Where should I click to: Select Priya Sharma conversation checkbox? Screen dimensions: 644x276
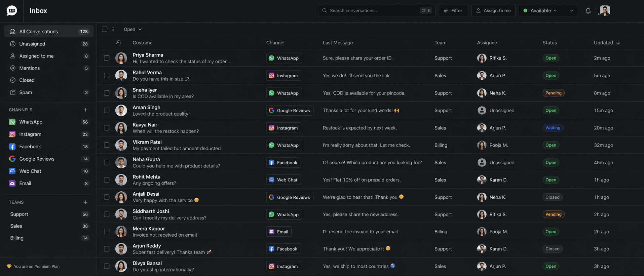click(107, 58)
